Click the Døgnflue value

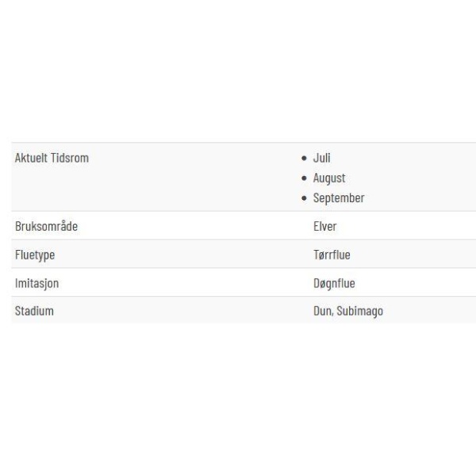point(334,283)
